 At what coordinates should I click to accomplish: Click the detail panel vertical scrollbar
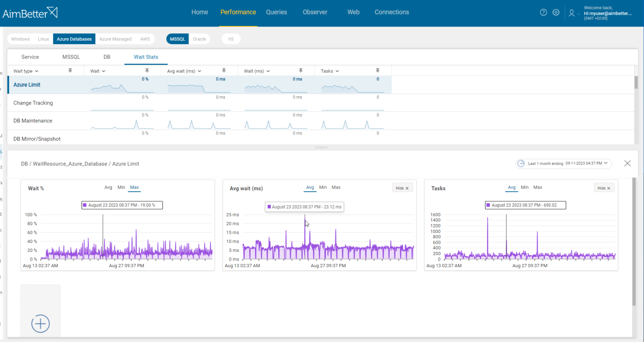[x=634, y=241]
